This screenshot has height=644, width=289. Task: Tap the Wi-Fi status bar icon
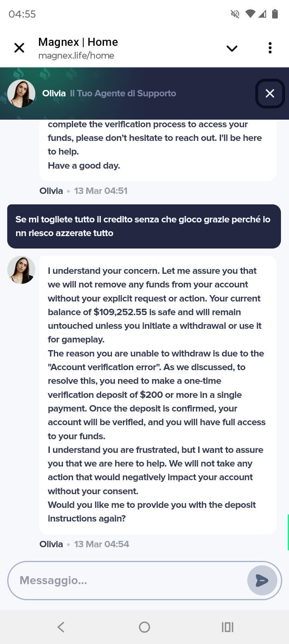[x=250, y=14]
